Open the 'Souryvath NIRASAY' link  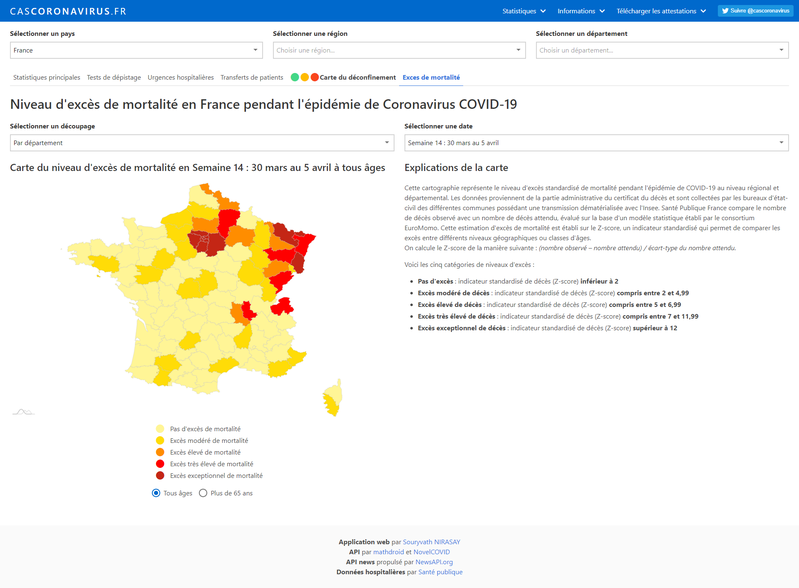coord(432,542)
